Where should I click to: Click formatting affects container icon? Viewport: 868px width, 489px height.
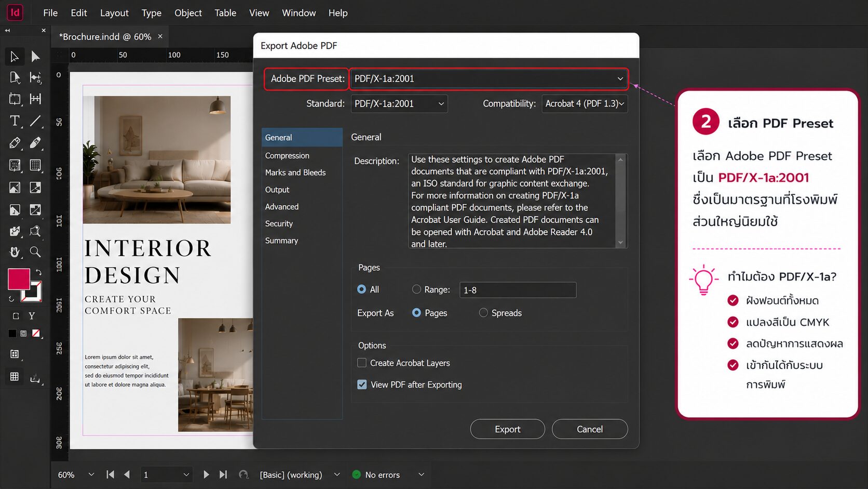(16, 316)
